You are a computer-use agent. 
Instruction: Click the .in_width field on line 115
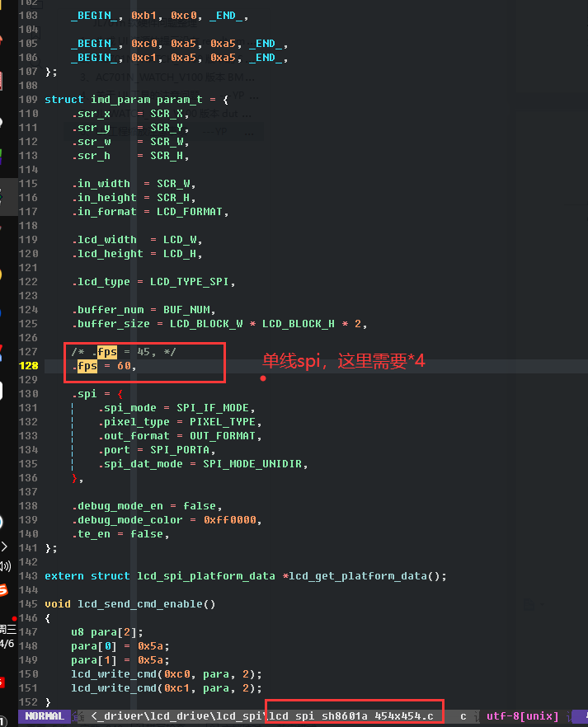tap(101, 184)
